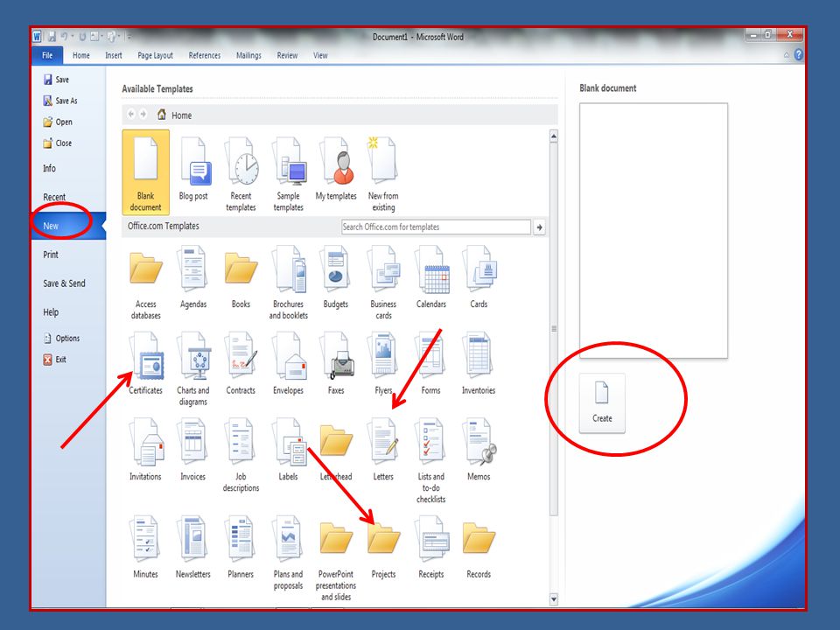840x630 pixels.
Task: Click Exit to quit Word
Action: [55, 360]
